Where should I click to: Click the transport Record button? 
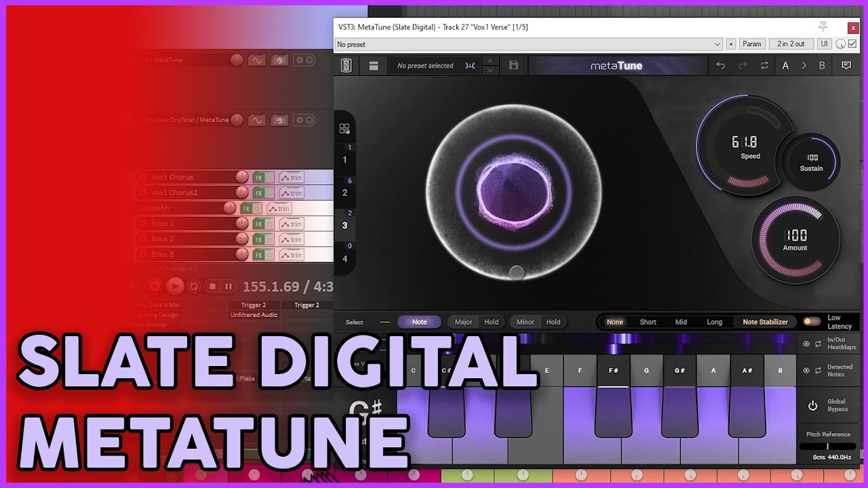155,287
